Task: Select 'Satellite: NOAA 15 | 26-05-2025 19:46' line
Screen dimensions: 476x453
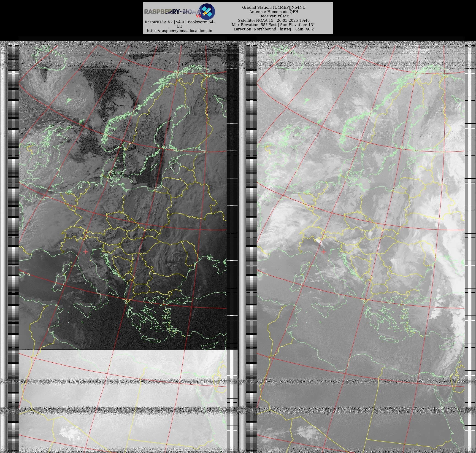Action: 274,21
